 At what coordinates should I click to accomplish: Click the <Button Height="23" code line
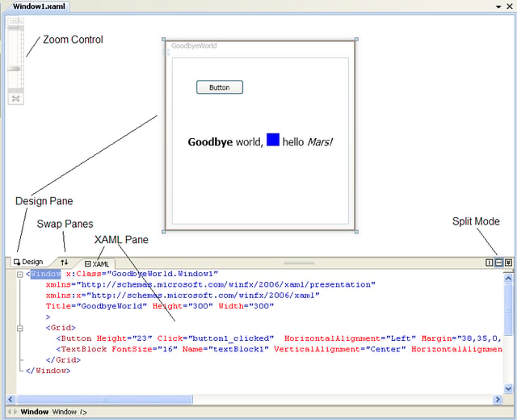coord(279,338)
